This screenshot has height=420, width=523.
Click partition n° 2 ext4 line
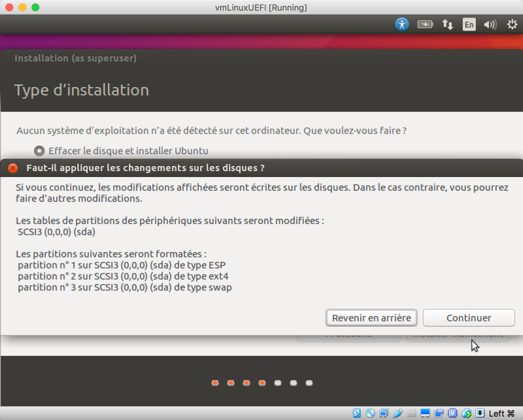pyautogui.click(x=123, y=276)
